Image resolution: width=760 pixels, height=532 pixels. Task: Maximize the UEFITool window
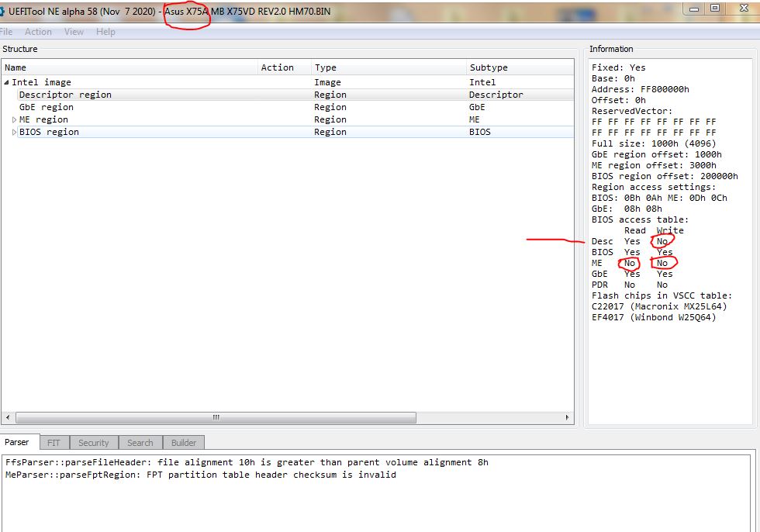click(715, 9)
